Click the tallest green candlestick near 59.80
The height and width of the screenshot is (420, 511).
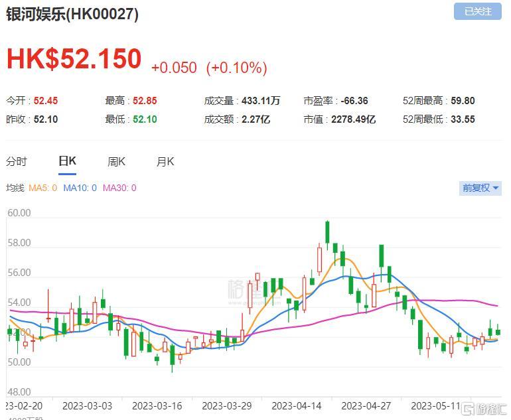pos(327,232)
